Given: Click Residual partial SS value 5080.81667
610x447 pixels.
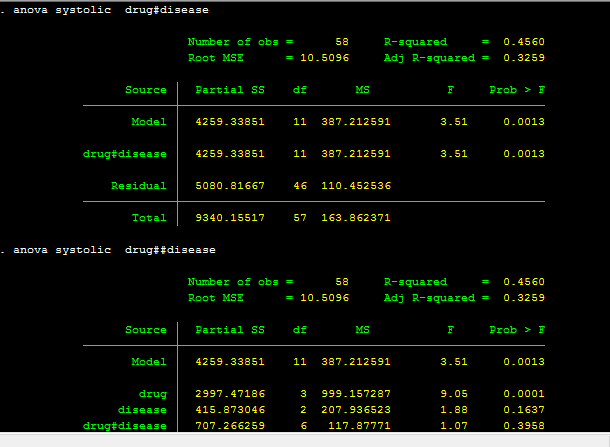Looking at the screenshot, I should [x=230, y=186].
